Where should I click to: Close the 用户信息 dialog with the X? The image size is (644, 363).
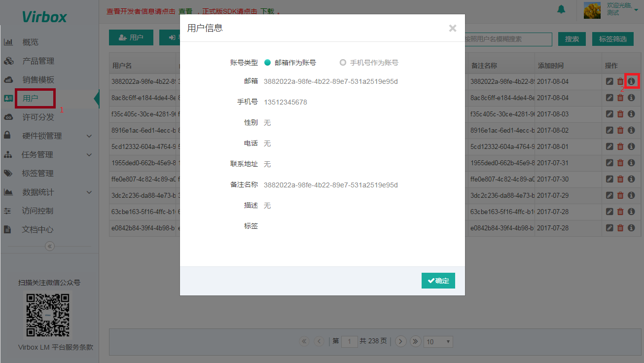tap(452, 28)
